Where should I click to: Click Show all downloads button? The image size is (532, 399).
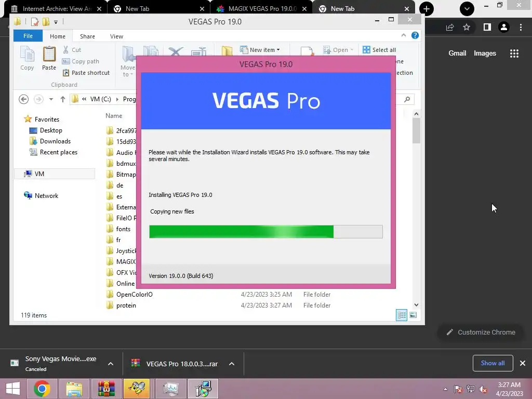493,363
